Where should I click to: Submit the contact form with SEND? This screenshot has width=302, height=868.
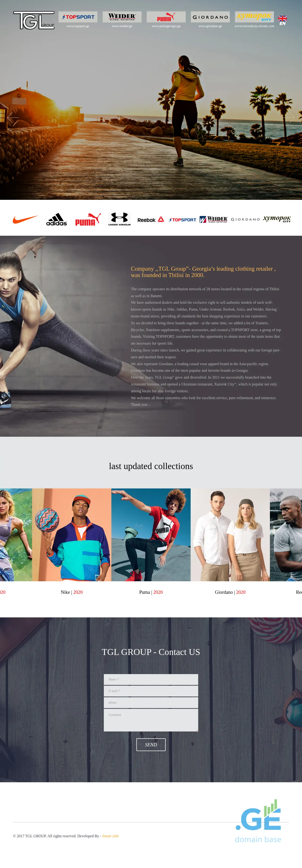[x=151, y=745]
